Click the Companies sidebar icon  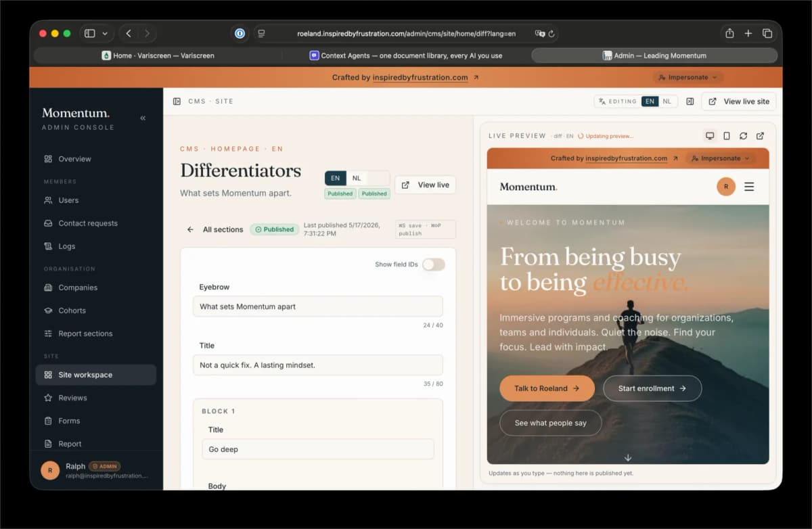point(48,287)
